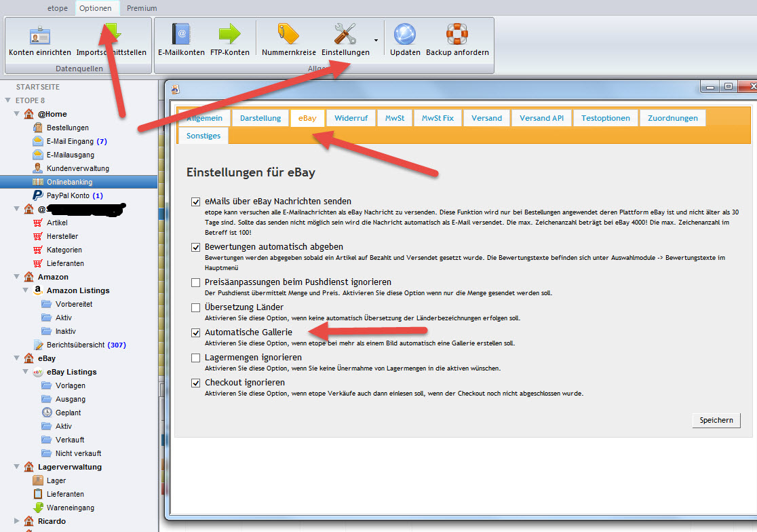
Task: Open the Konten einrichten icon
Action: 39,36
